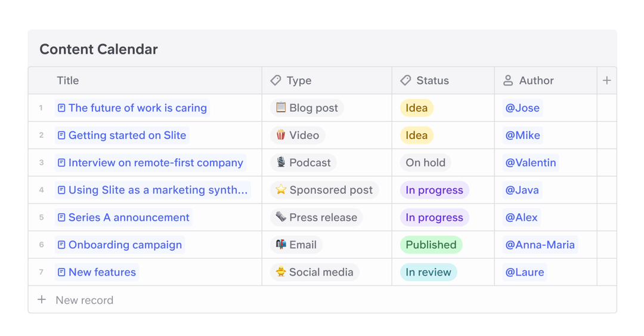Screen dimensions: 644x336
Task: Click the plus icon next to New record
Action: (x=42, y=300)
